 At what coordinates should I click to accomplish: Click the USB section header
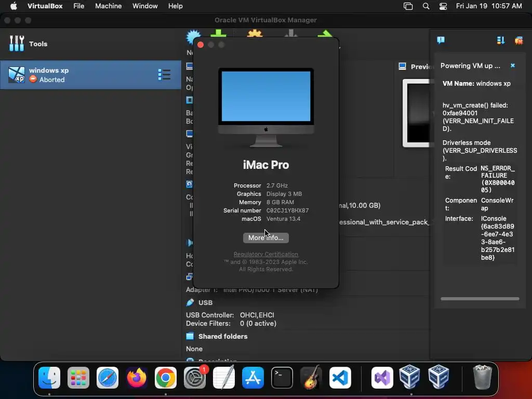(205, 302)
